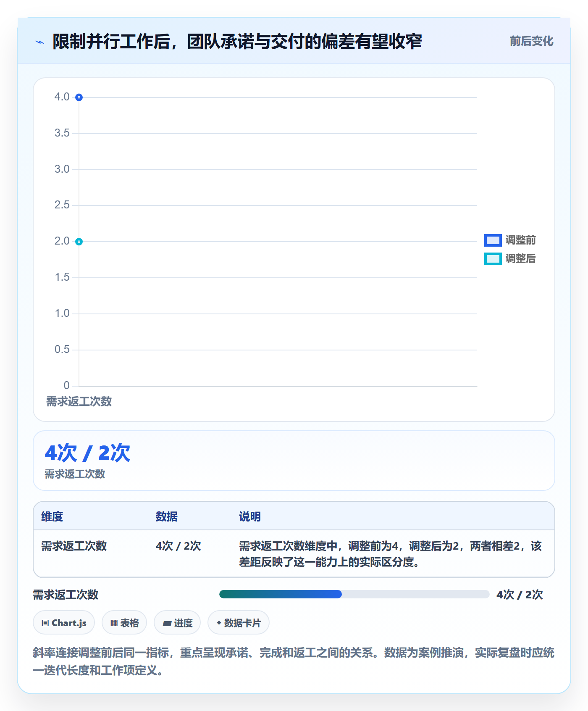Click the 说明 column header
Viewport: 588px width, 711px height.
click(x=250, y=516)
